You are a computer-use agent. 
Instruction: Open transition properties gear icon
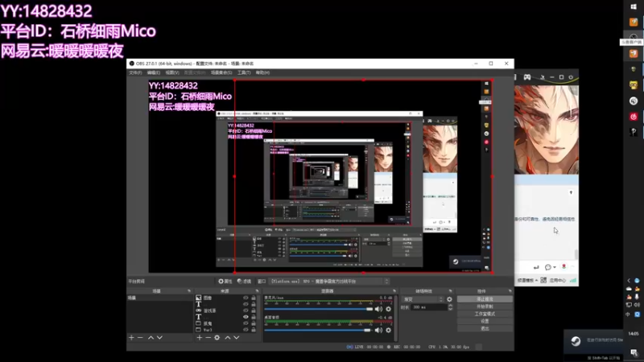(449, 299)
